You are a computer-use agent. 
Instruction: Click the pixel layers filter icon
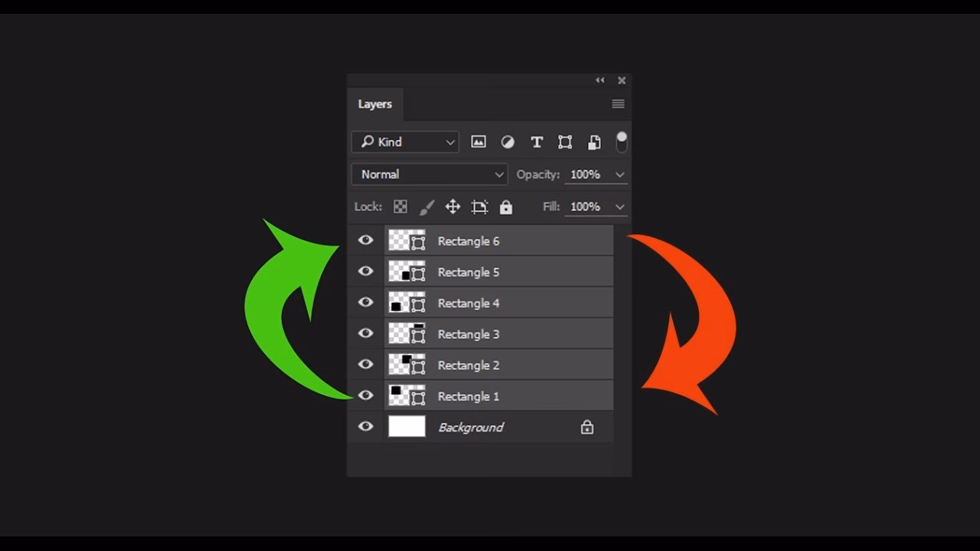(479, 142)
